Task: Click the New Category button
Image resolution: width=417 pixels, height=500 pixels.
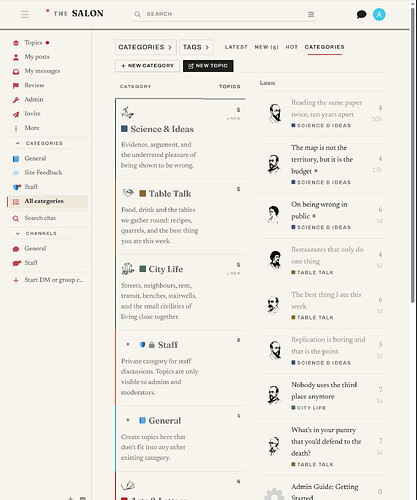Action: point(147,66)
